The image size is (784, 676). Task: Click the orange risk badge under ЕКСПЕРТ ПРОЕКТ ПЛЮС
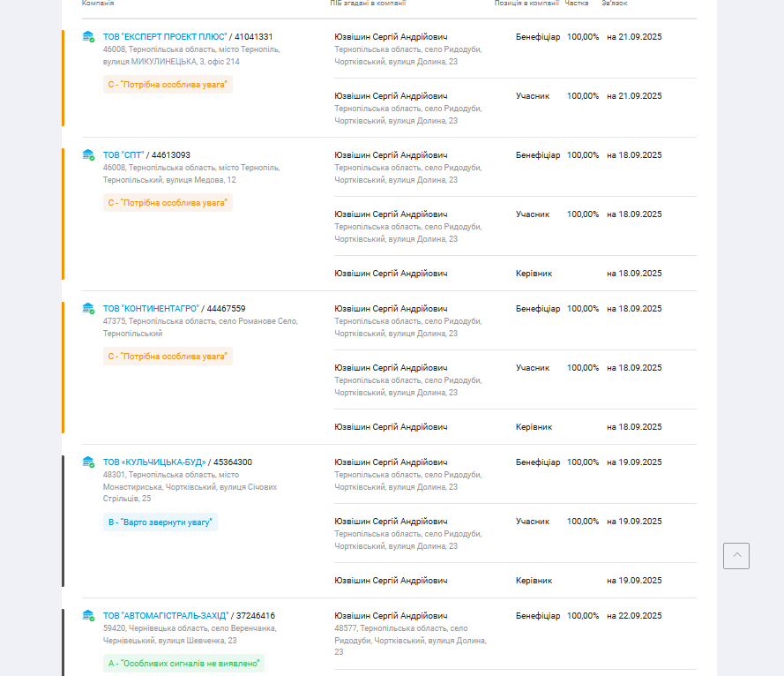click(x=168, y=85)
